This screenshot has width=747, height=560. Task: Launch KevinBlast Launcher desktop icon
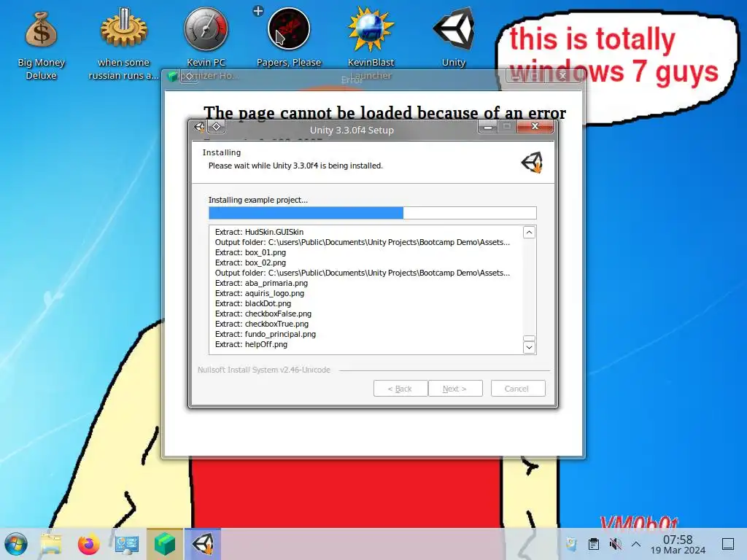[371, 44]
